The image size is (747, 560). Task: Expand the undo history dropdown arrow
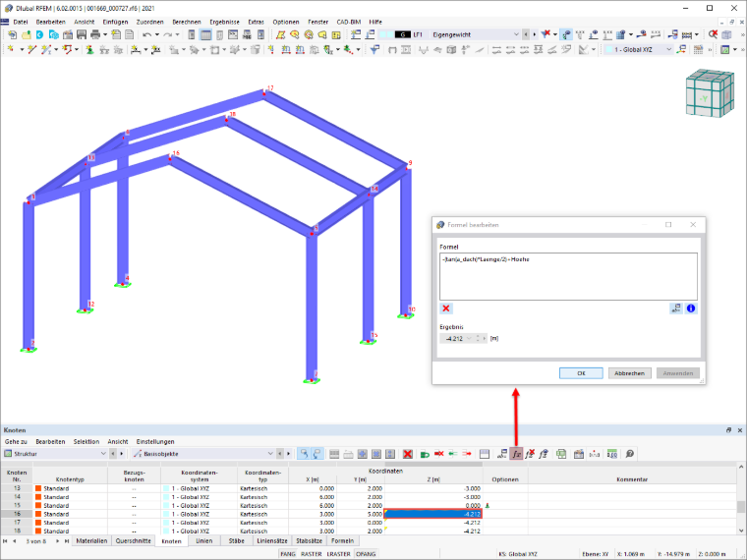[156, 34]
